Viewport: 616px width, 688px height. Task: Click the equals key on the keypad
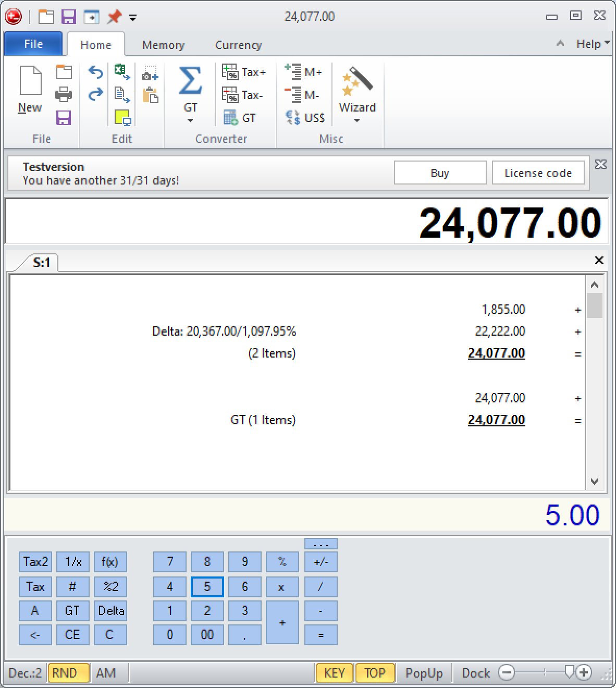(321, 635)
